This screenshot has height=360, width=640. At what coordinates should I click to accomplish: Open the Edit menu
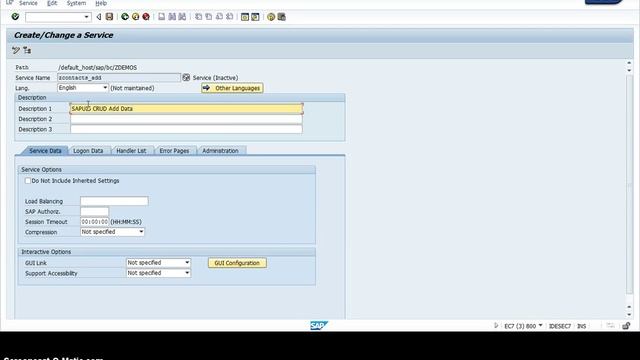click(x=52, y=3)
